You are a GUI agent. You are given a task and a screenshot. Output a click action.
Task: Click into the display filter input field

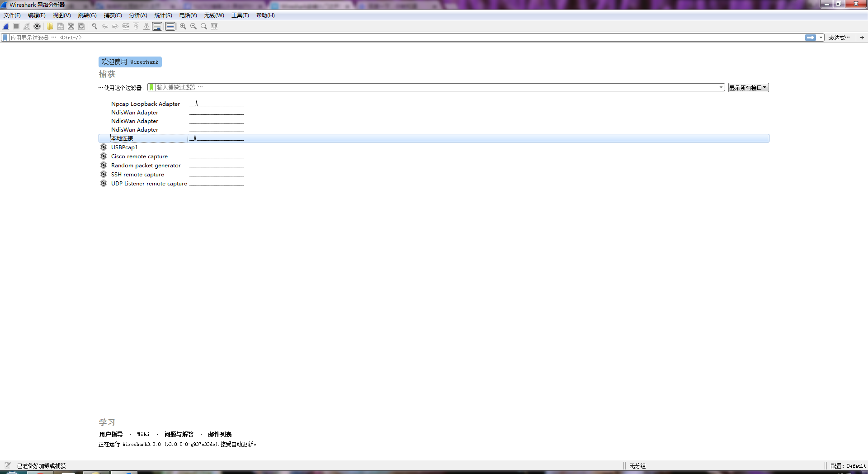[407, 38]
